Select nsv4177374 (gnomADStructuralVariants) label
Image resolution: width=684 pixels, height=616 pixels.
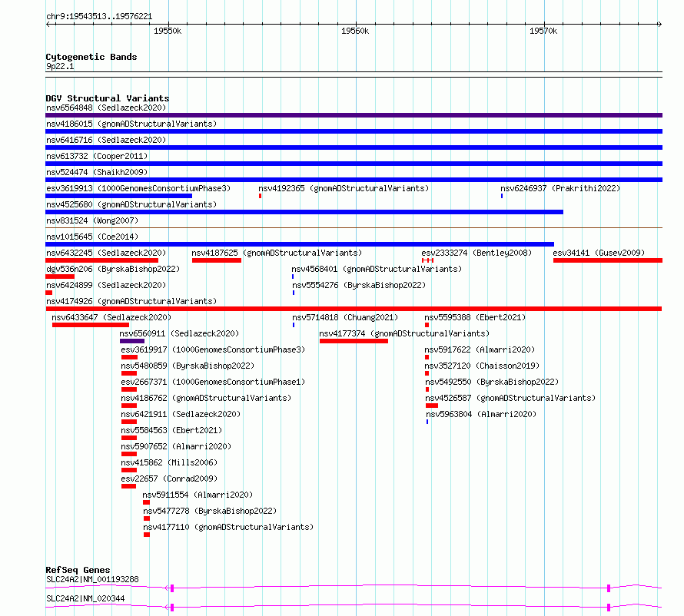click(404, 333)
